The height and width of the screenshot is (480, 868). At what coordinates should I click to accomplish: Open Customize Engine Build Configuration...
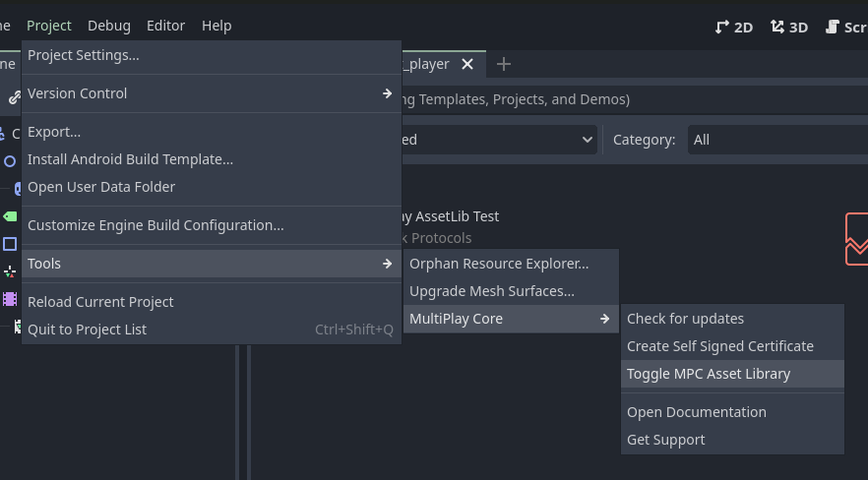pos(212,225)
